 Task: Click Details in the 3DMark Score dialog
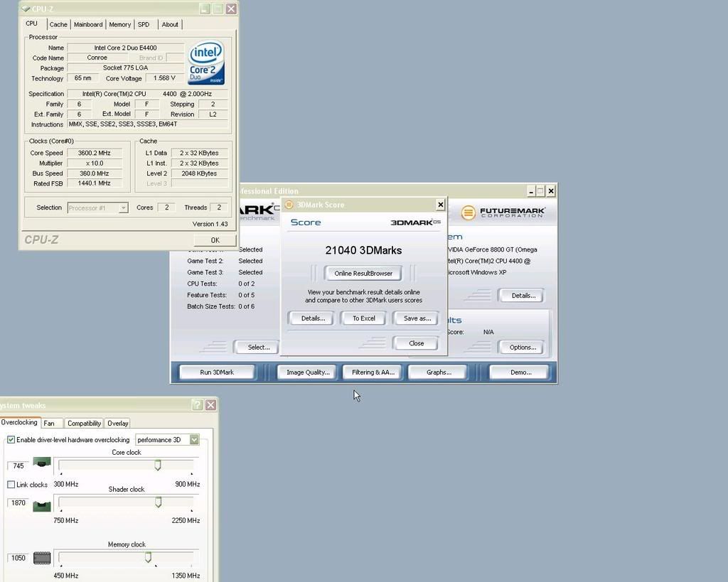point(313,318)
